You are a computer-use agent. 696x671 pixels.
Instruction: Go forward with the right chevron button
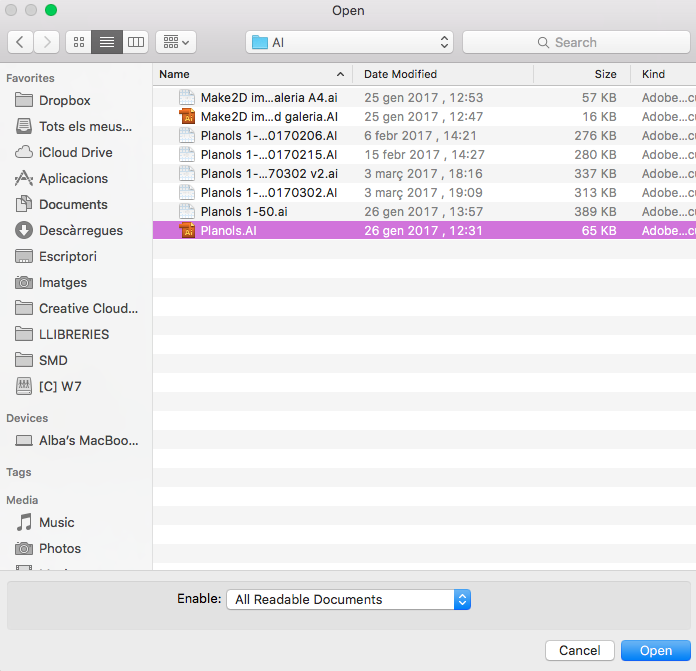coord(47,42)
